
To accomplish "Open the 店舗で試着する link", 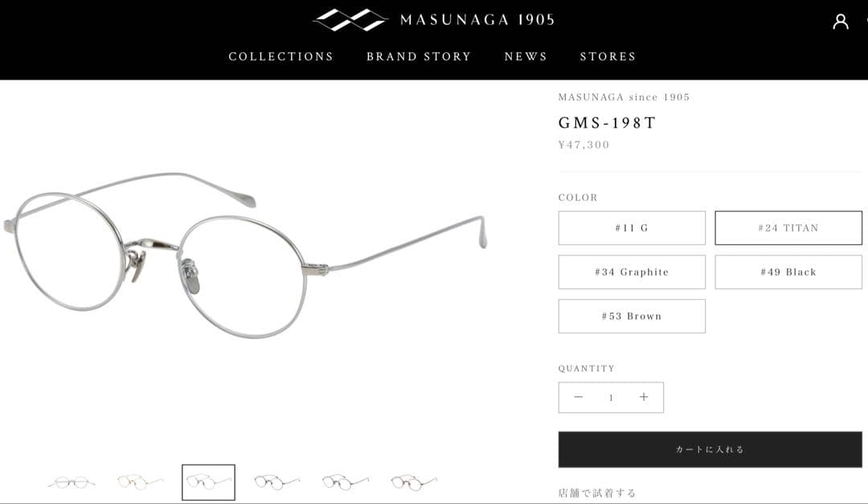I will point(596,493).
